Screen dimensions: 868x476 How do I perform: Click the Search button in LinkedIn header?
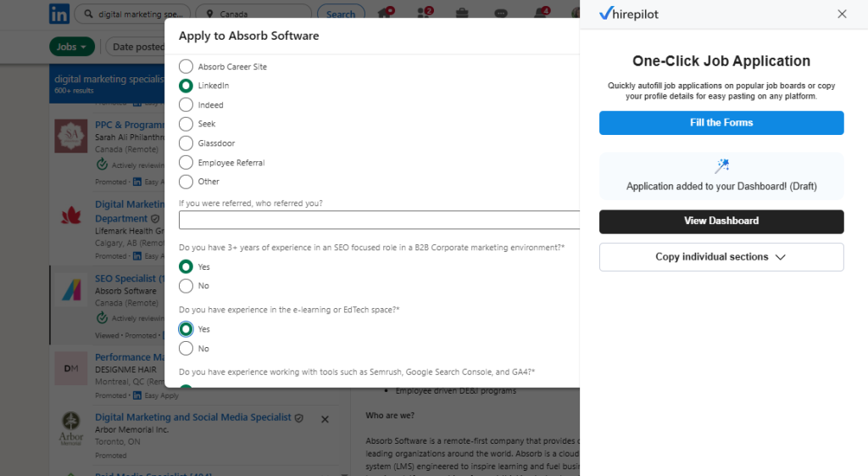coord(341,14)
